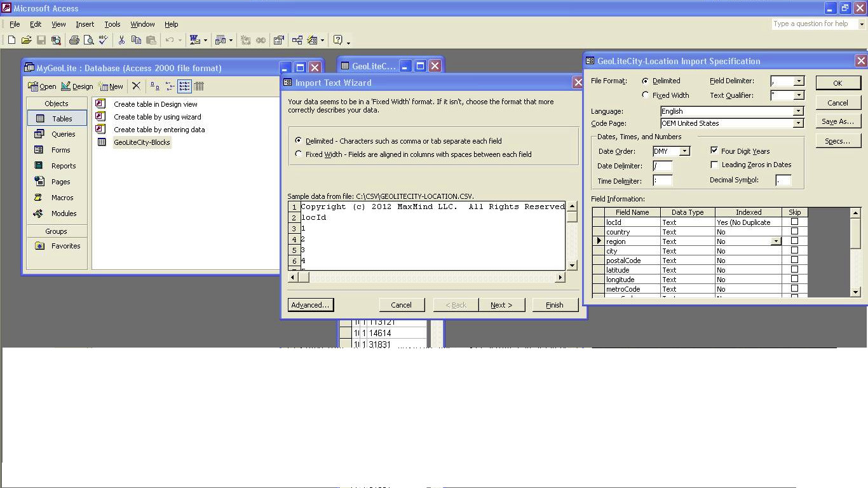Click the Delete X icon in database window
This screenshot has height=488, width=868.
(136, 86)
